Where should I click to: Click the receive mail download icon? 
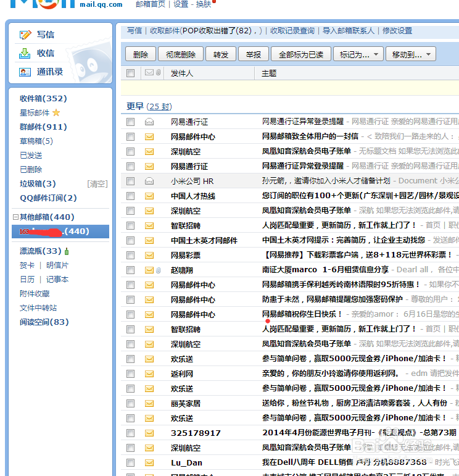[25, 54]
